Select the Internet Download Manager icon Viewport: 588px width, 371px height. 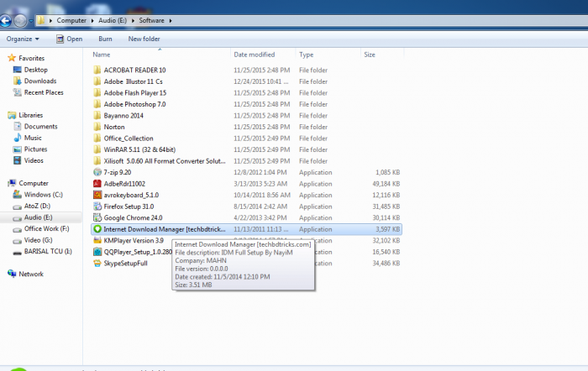97,229
